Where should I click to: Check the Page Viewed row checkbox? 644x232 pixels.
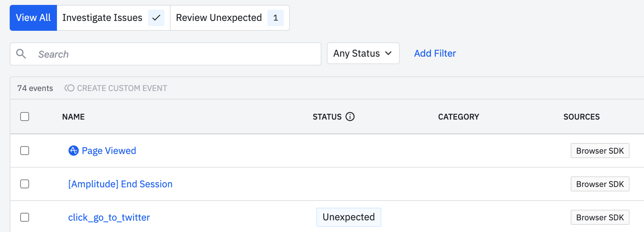coord(25,150)
